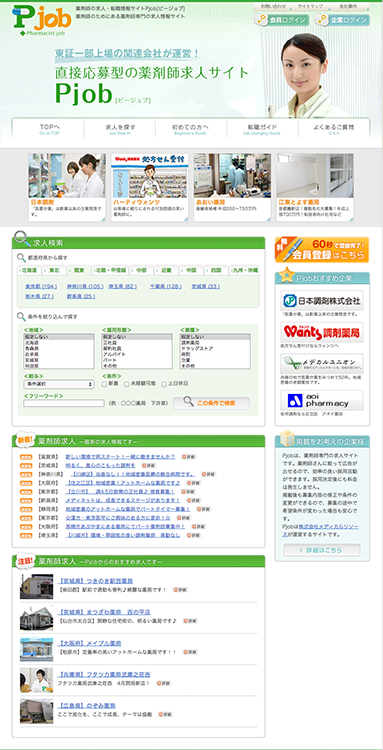Toggle the 新着 condition checkbox
The width and height of the screenshot is (383, 750).
pyautogui.click(x=105, y=384)
